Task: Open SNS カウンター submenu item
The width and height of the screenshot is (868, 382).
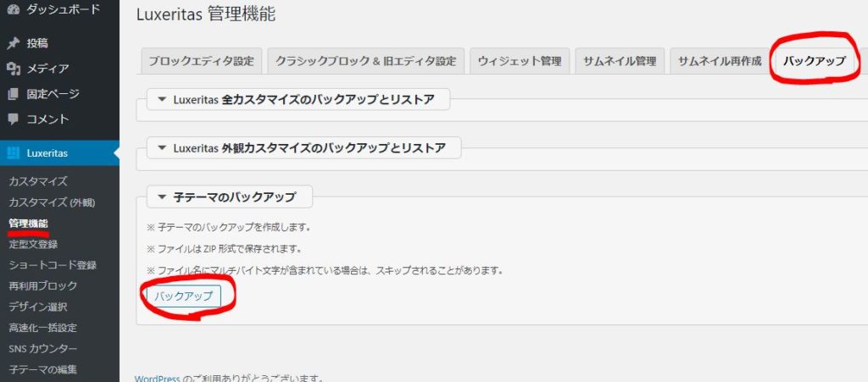Action: coord(42,349)
